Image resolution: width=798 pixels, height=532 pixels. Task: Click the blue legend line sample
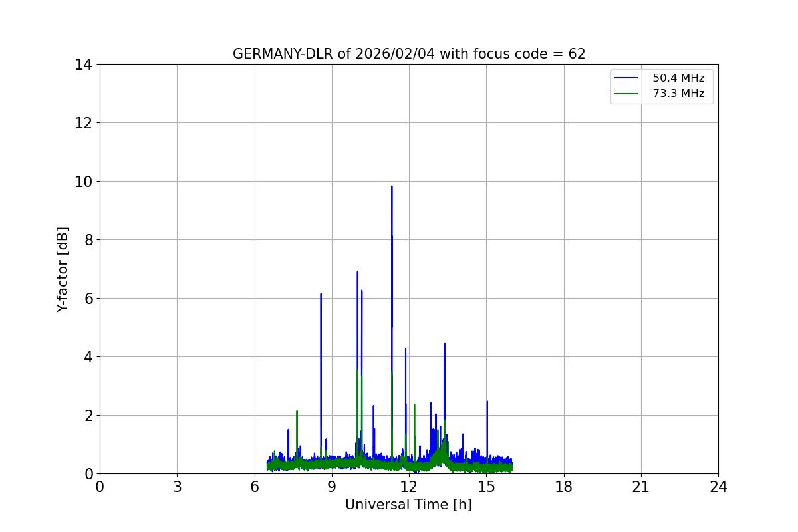pyautogui.click(x=626, y=78)
